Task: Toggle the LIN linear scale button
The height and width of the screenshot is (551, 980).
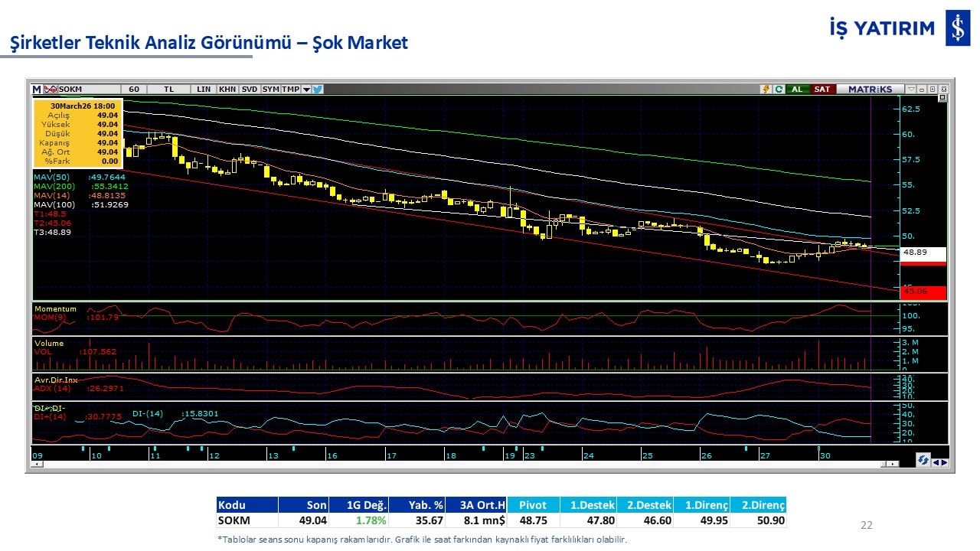Action: (204, 90)
